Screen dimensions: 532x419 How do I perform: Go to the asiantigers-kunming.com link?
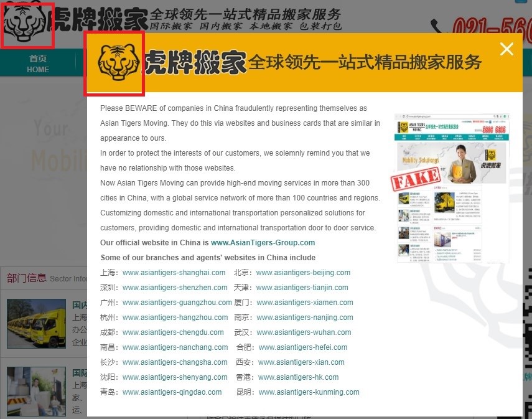(309, 392)
